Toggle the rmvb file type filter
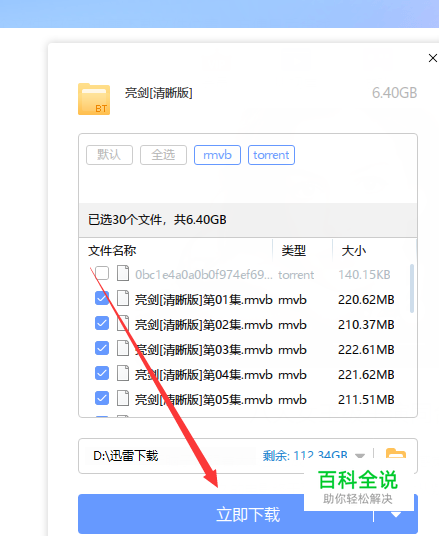 [x=217, y=155]
